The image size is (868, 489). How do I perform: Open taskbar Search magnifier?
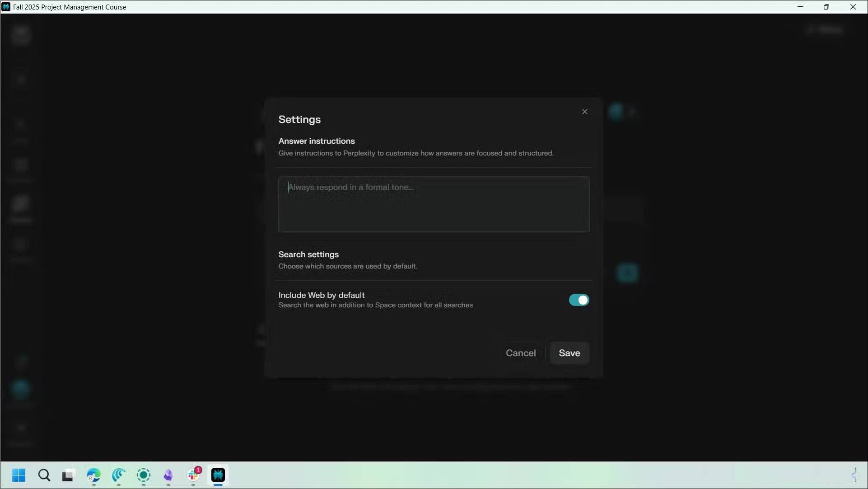click(x=44, y=475)
